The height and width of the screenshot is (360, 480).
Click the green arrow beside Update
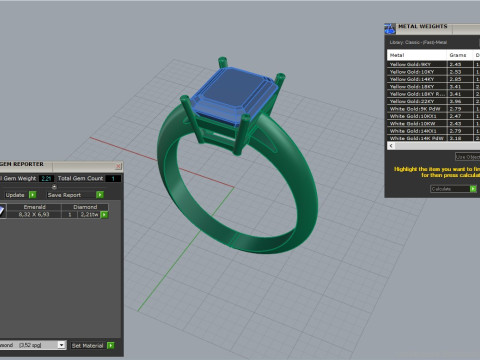click(33, 195)
